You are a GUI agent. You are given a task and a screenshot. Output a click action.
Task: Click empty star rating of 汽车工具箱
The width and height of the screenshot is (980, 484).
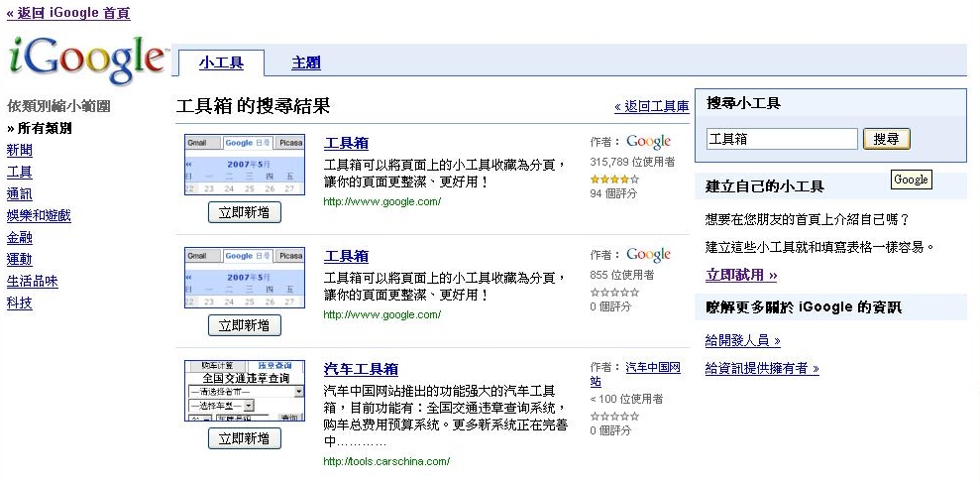[614, 416]
